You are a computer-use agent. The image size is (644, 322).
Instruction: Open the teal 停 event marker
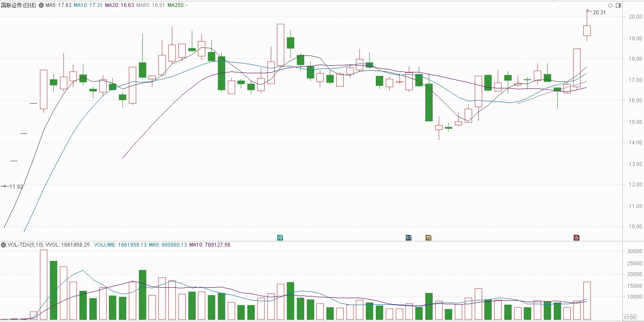click(280, 237)
